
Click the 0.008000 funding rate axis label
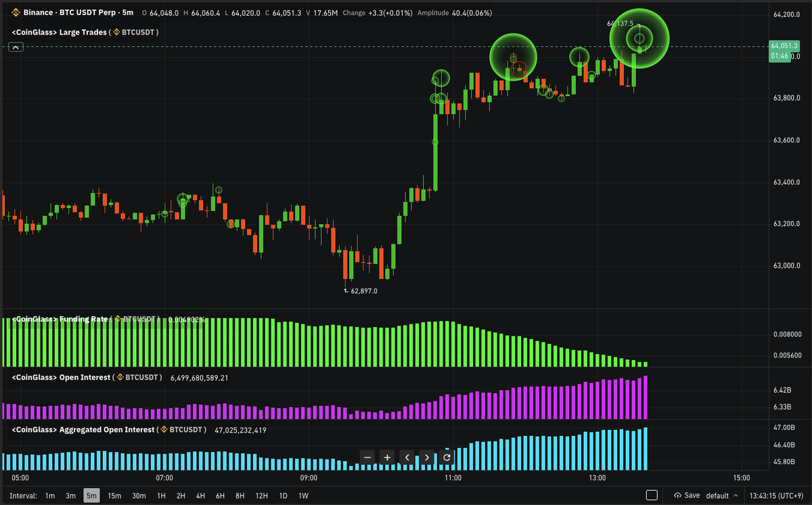[x=788, y=334]
